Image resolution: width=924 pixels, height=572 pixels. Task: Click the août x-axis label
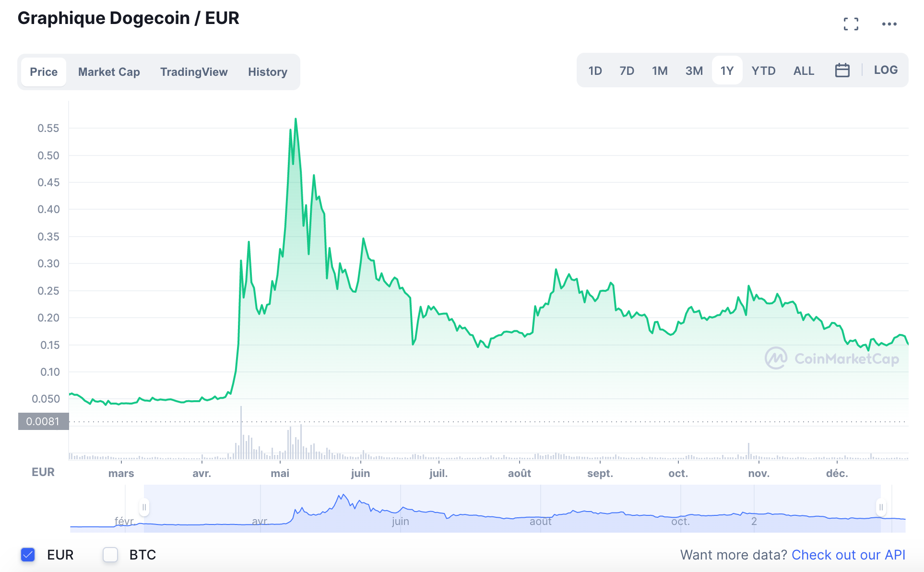point(520,473)
